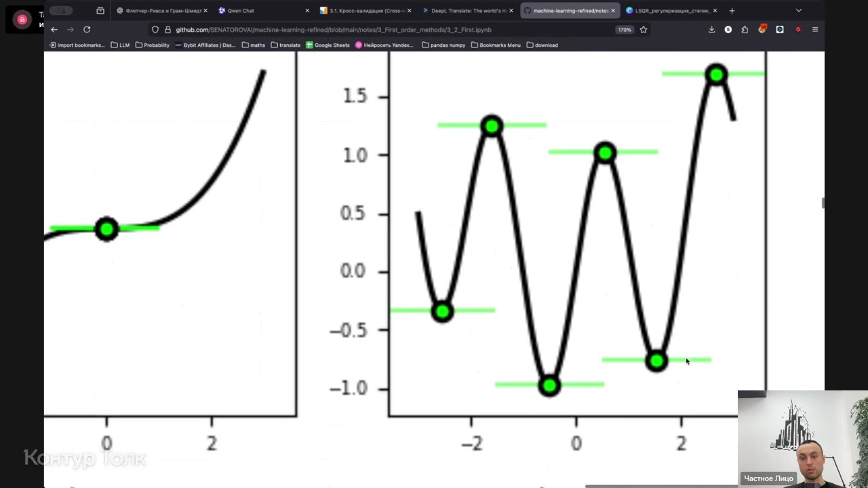
Task: Open Import bookmarks... item
Action: click(x=76, y=45)
